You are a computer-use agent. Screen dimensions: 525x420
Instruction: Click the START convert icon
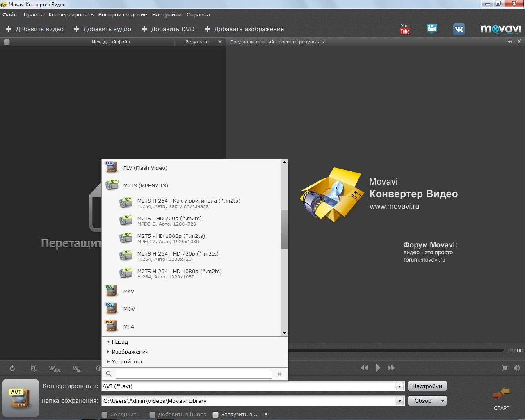coord(501,399)
